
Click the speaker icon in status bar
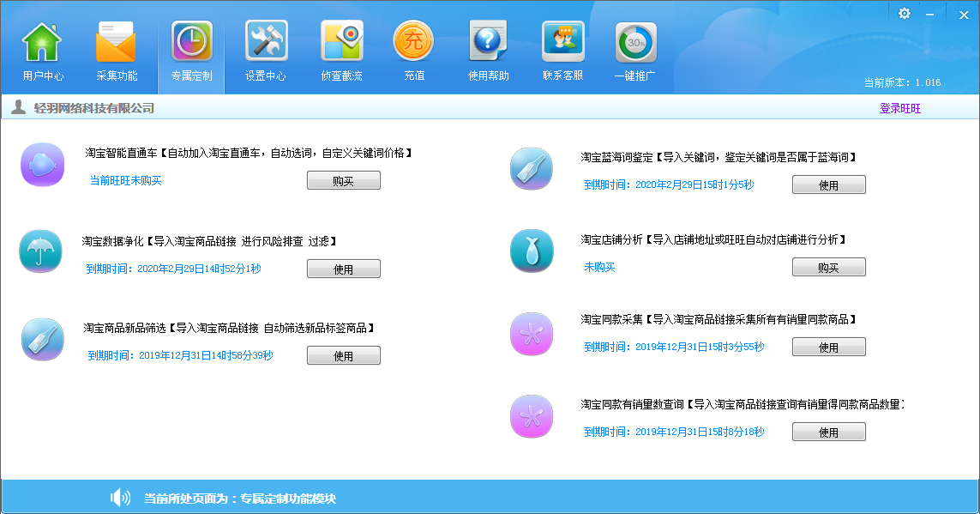click(120, 498)
